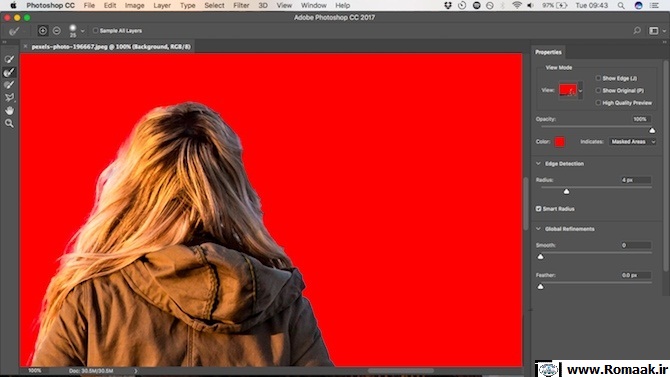Image resolution: width=670 pixels, height=377 pixels.
Task: Click the clock Tue 09:43
Action: (x=591, y=6)
